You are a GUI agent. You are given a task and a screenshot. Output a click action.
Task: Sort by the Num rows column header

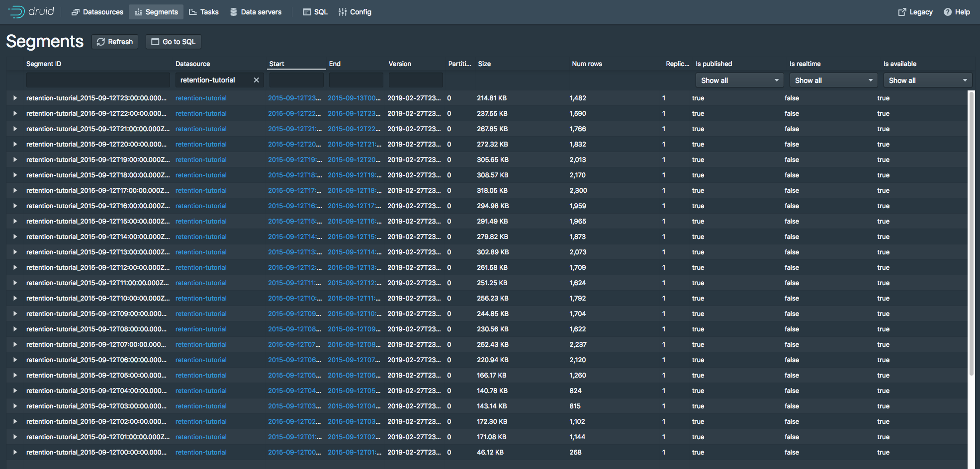click(x=587, y=64)
